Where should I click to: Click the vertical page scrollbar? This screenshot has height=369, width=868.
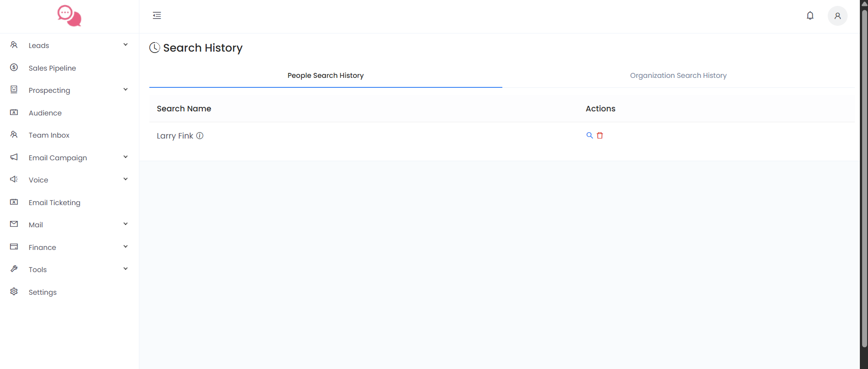(x=864, y=179)
